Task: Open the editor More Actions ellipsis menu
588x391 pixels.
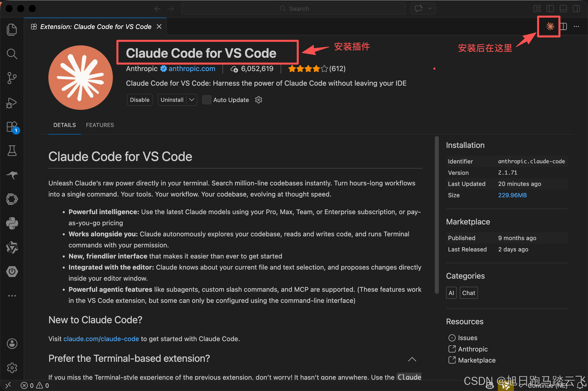Action: click(x=576, y=26)
